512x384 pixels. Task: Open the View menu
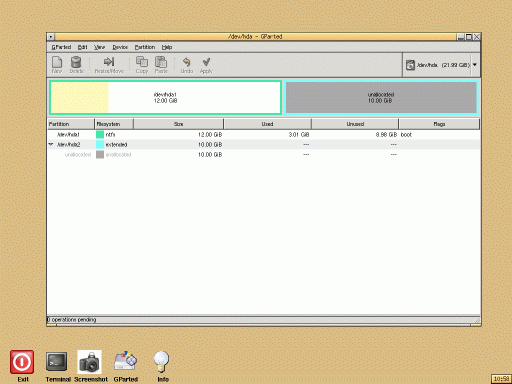click(x=99, y=47)
